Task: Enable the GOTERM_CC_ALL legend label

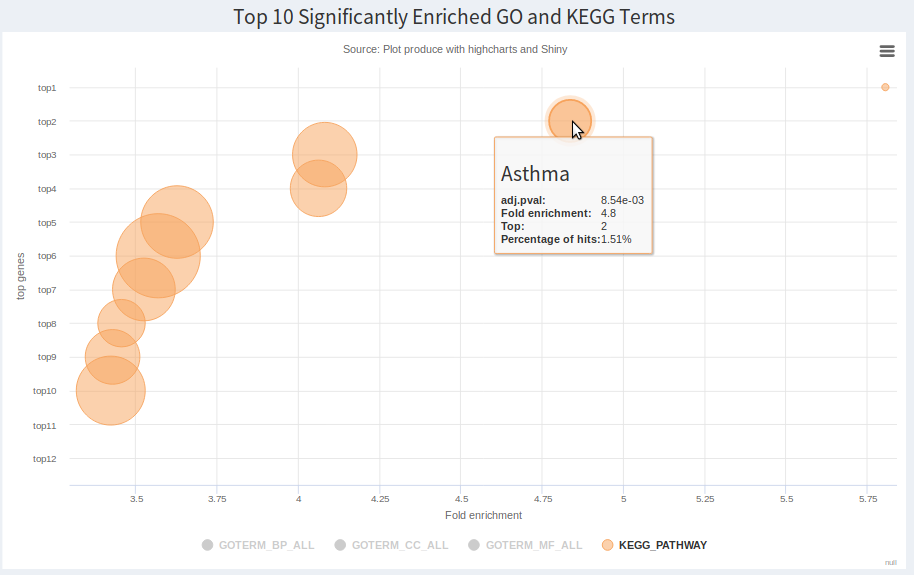Action: coord(400,545)
